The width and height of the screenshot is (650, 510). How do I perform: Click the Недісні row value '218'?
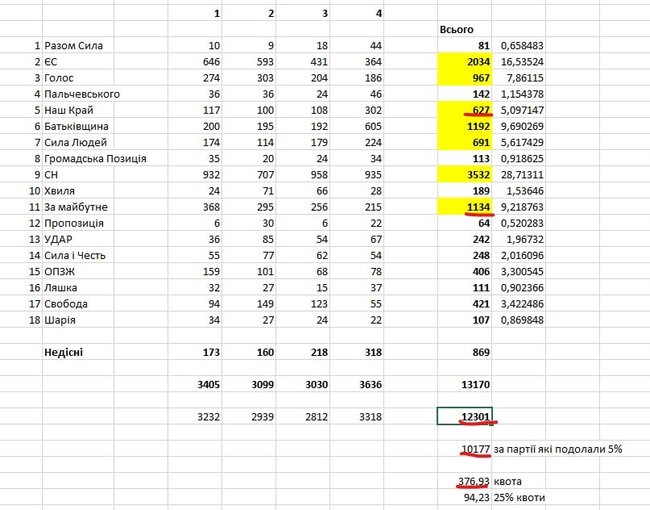click(x=319, y=352)
